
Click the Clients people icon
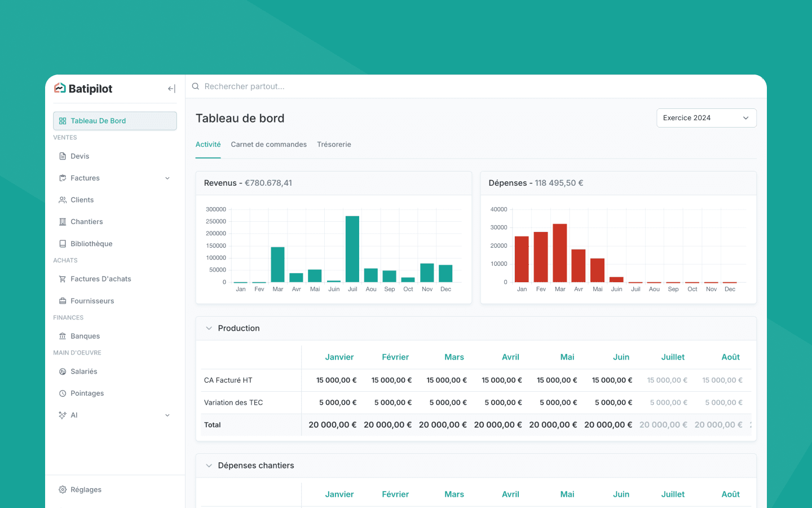(63, 200)
